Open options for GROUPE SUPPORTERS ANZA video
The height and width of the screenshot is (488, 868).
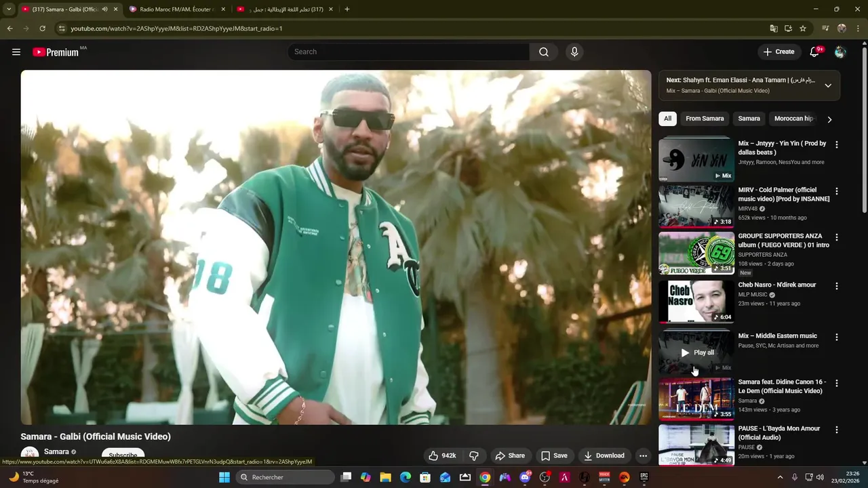pyautogui.click(x=836, y=237)
